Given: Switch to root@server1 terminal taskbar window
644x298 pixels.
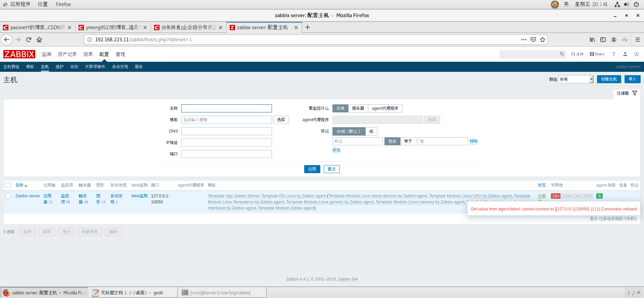Looking at the screenshot, I should coord(223,293).
